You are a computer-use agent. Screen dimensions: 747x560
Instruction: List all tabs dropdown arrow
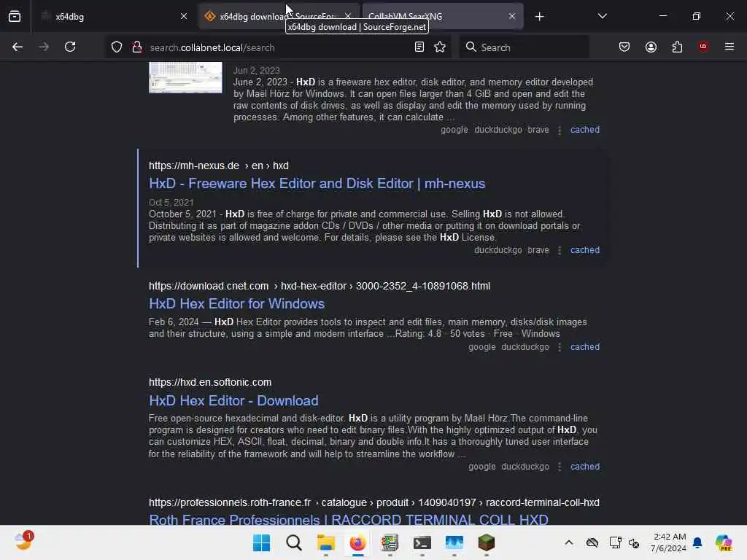602,16
